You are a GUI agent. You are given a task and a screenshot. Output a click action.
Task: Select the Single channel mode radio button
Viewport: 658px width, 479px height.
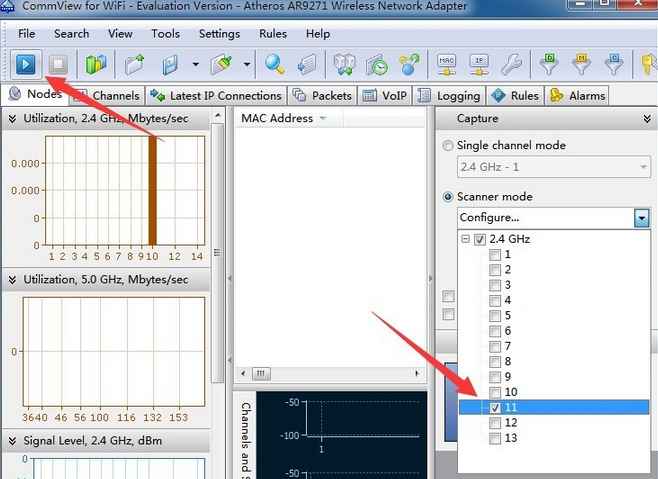(x=448, y=145)
